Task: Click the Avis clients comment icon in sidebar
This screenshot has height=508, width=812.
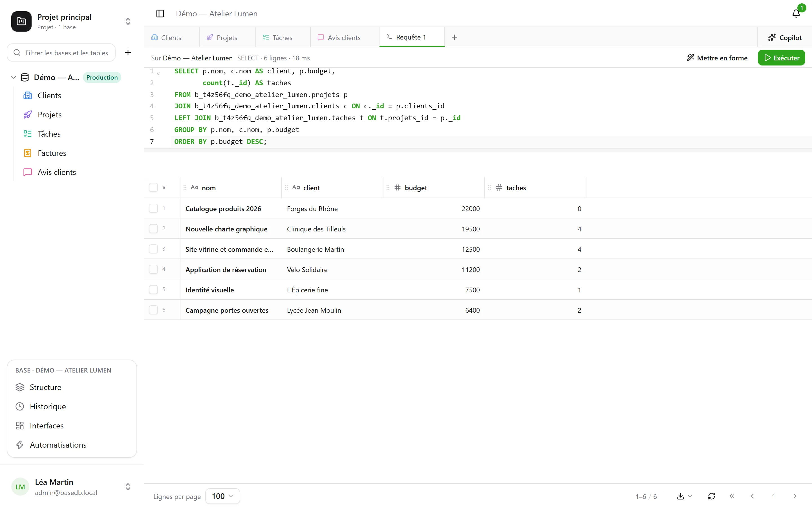Action: pos(28,172)
